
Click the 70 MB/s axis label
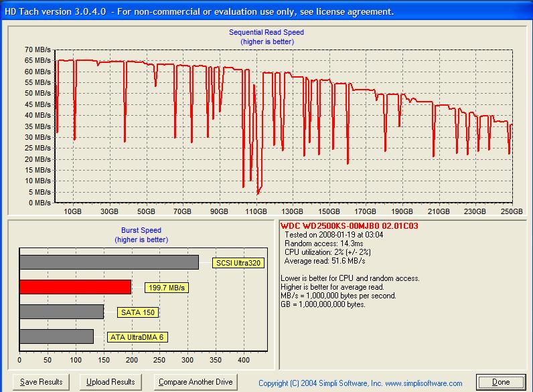click(x=37, y=50)
